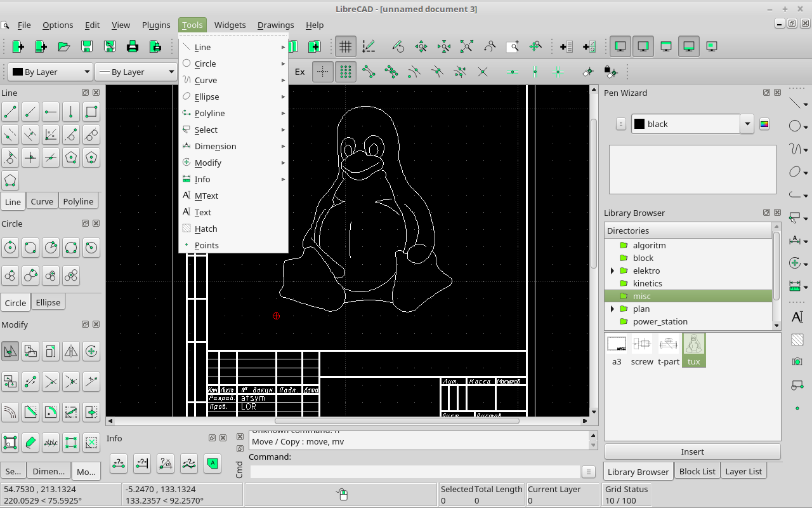Toggle Free Snap in the snap toolbar
The width and height of the screenshot is (812, 508).
click(x=323, y=72)
